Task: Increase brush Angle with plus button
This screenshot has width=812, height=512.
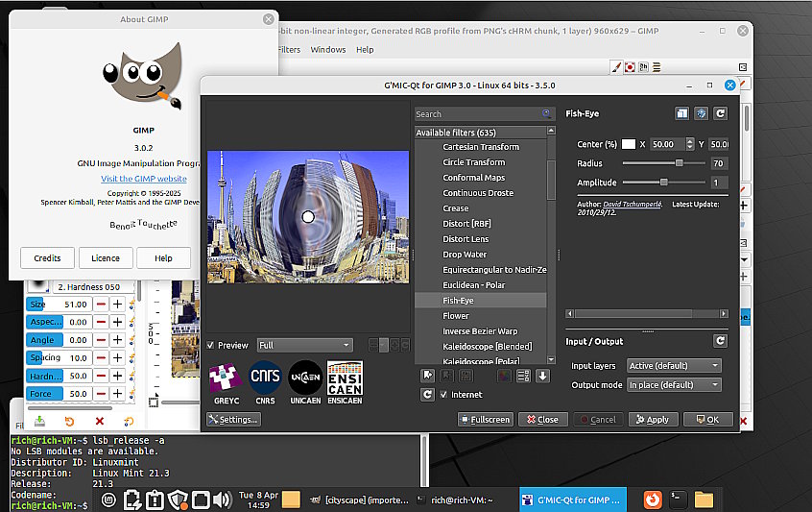Action: 117,340
